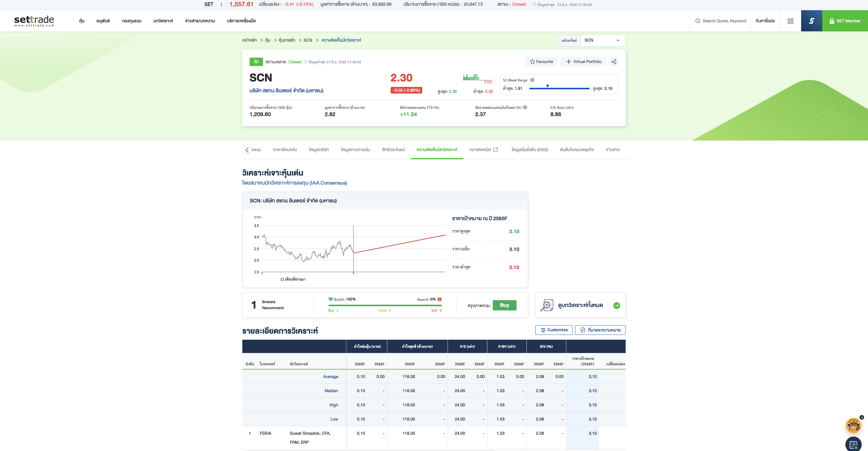Click the DIV (%) column header

tap(546, 346)
